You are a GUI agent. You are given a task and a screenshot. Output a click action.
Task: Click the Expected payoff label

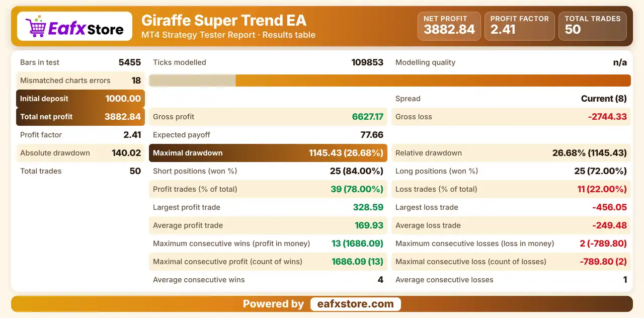tap(182, 135)
